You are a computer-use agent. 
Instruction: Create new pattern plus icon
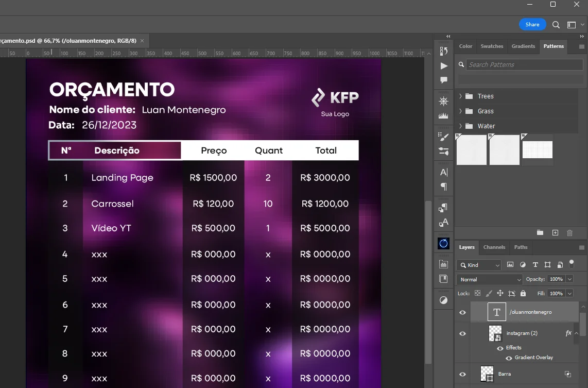(x=556, y=233)
